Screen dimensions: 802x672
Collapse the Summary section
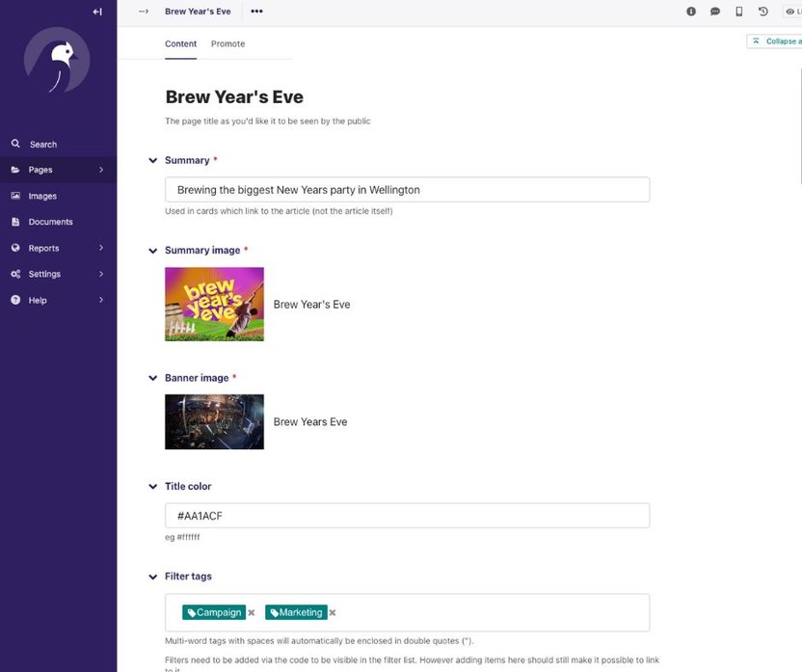point(152,161)
